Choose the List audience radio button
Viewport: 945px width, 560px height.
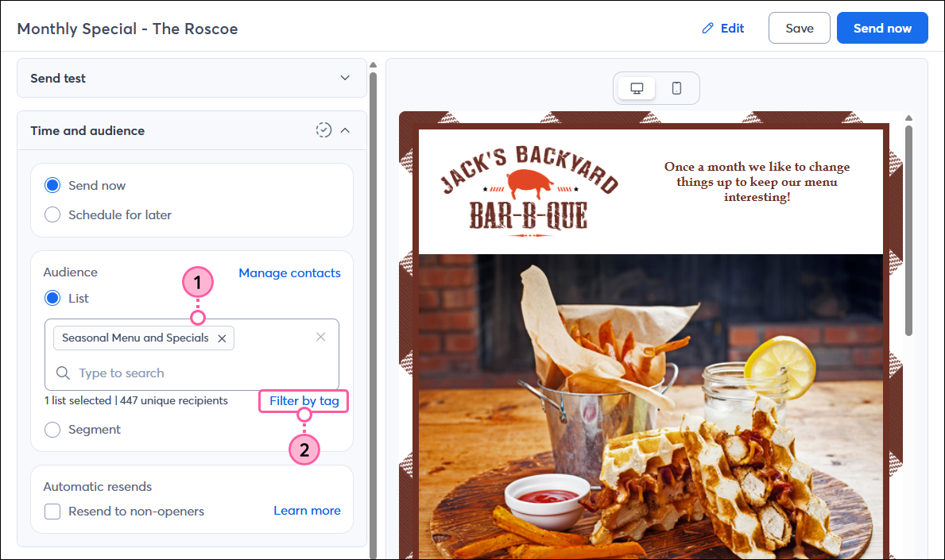tap(52, 297)
